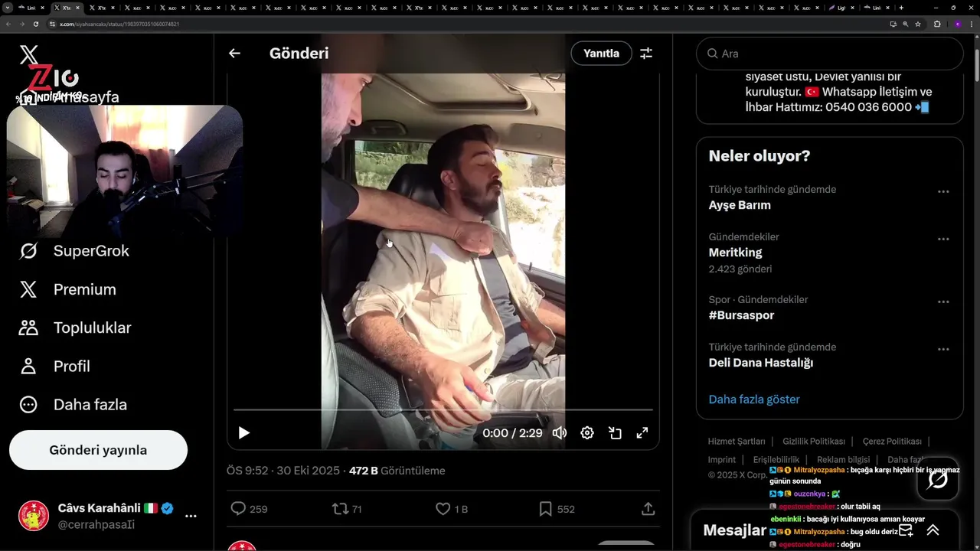Switch to the first Link browser tab
Viewport: 980px width, 551px height.
pyautogui.click(x=30, y=8)
